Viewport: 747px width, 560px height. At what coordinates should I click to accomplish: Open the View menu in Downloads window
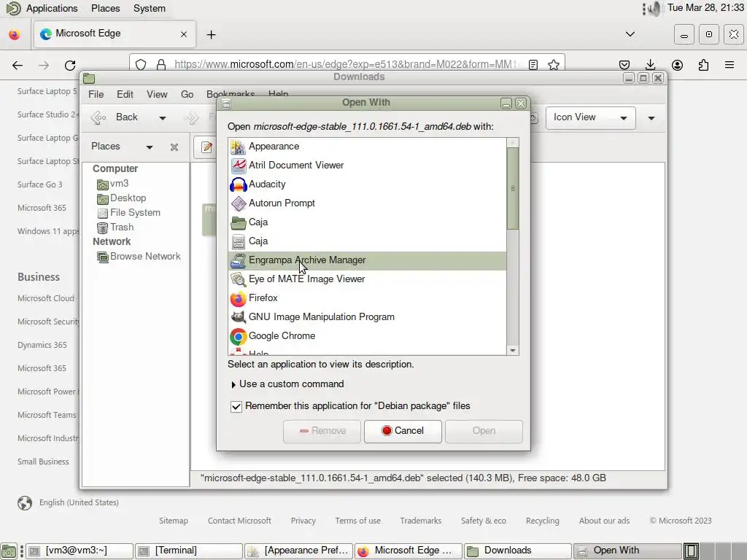[157, 95]
